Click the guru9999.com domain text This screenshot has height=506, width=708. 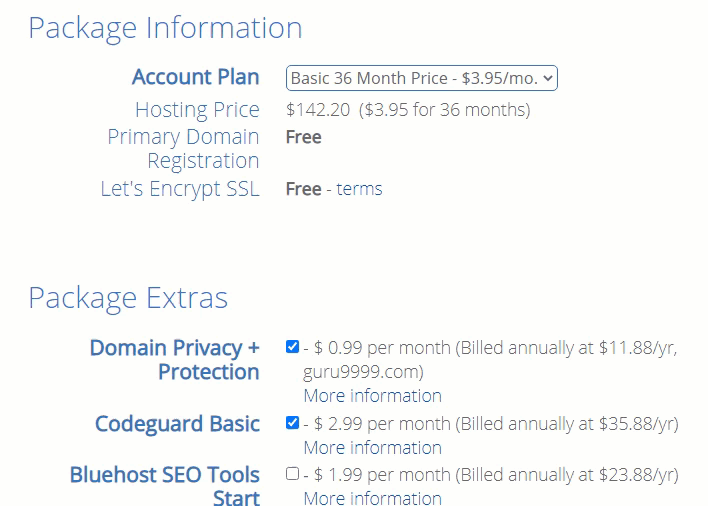(362, 372)
